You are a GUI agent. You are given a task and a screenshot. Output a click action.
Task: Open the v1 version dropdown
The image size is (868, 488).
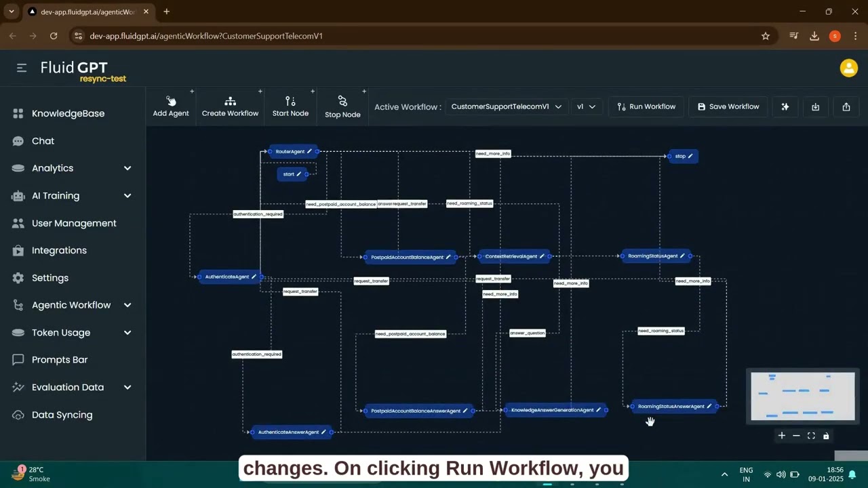(587, 106)
